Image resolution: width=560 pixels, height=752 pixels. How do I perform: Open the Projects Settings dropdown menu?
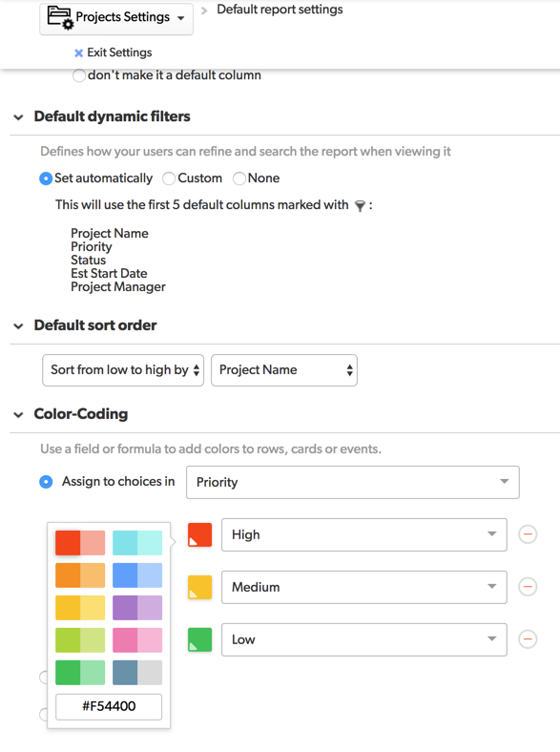click(116, 18)
